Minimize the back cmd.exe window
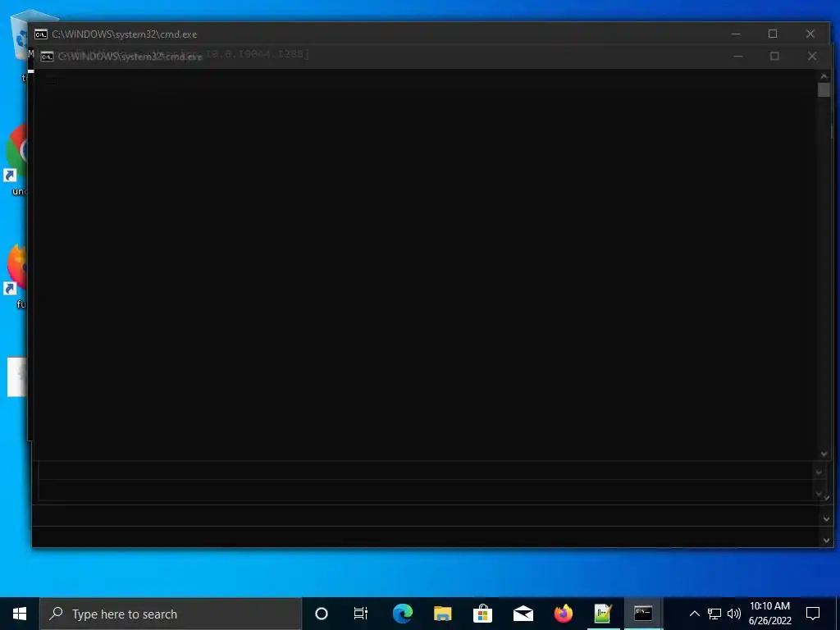 (736, 34)
